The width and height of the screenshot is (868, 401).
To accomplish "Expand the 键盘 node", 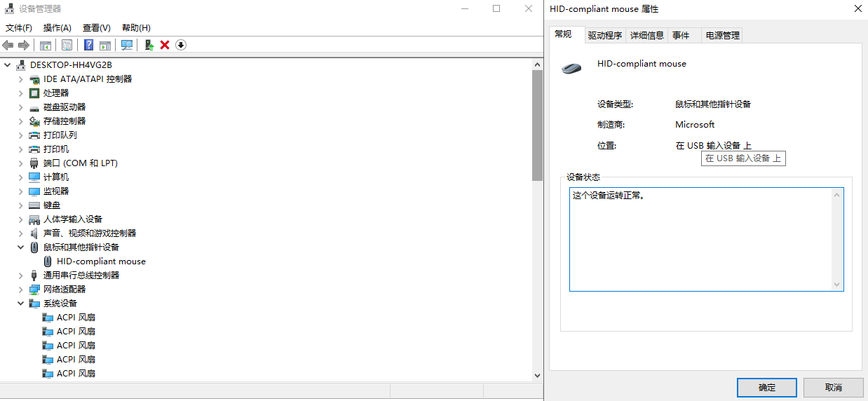I will point(21,205).
